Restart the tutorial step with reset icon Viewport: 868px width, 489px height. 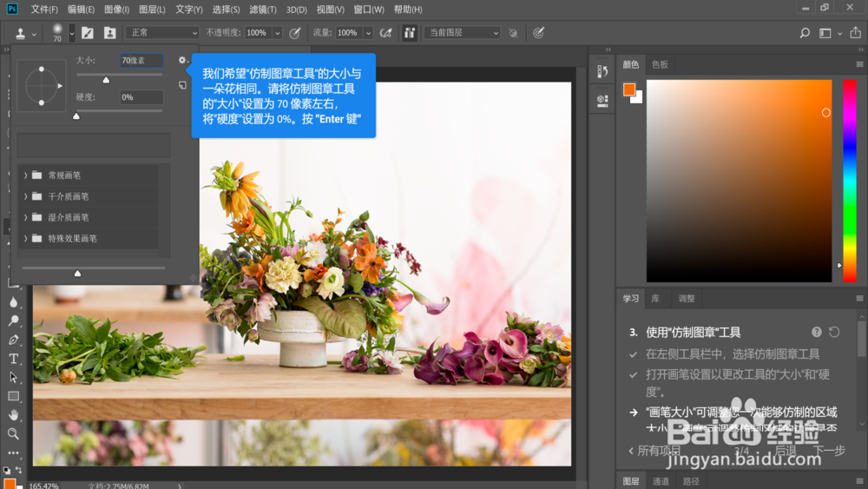834,332
